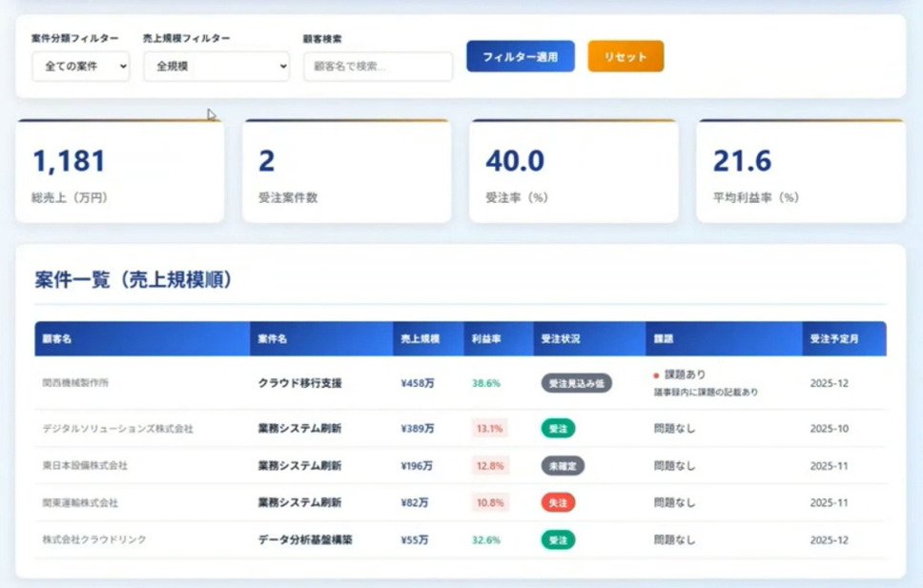
Task: Click the 13.1% profit rate badge
Action: click(x=489, y=429)
